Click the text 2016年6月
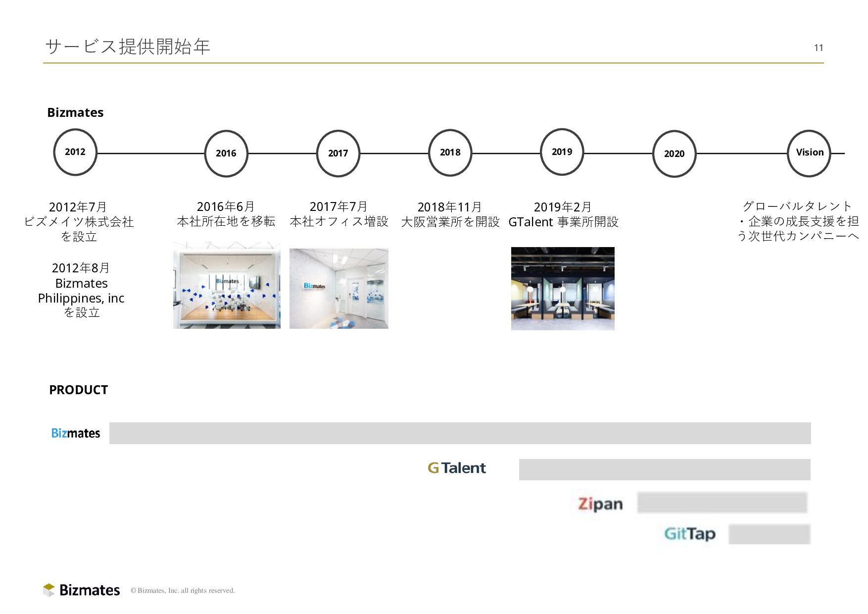The image size is (868, 614). click(x=226, y=206)
